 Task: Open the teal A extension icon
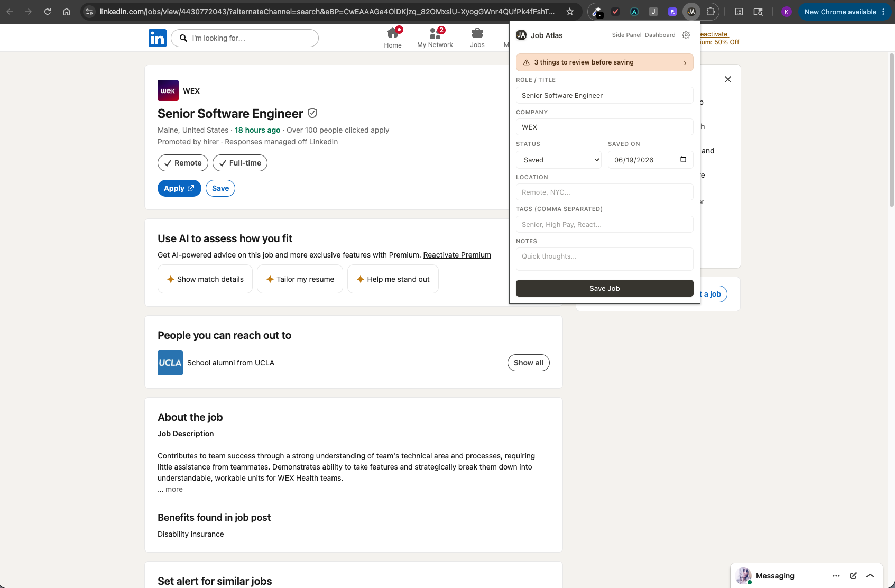click(x=634, y=12)
